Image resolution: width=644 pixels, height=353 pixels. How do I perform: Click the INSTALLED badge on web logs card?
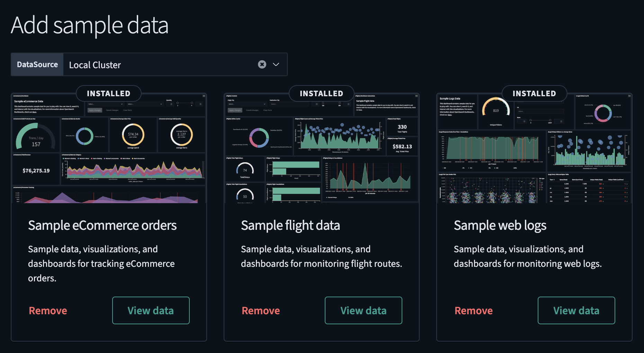[534, 93]
